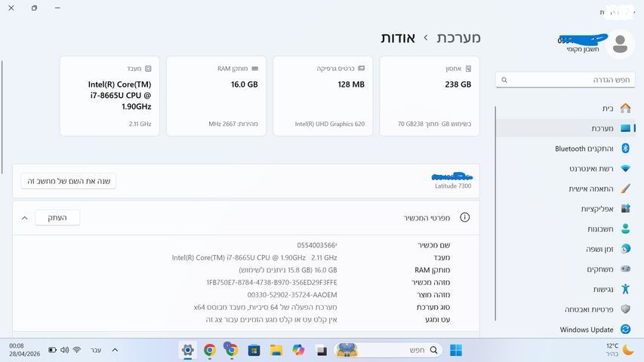This screenshot has height=362, width=644.
Task: Click the taskbar search box חפש
Action: (x=389, y=350)
